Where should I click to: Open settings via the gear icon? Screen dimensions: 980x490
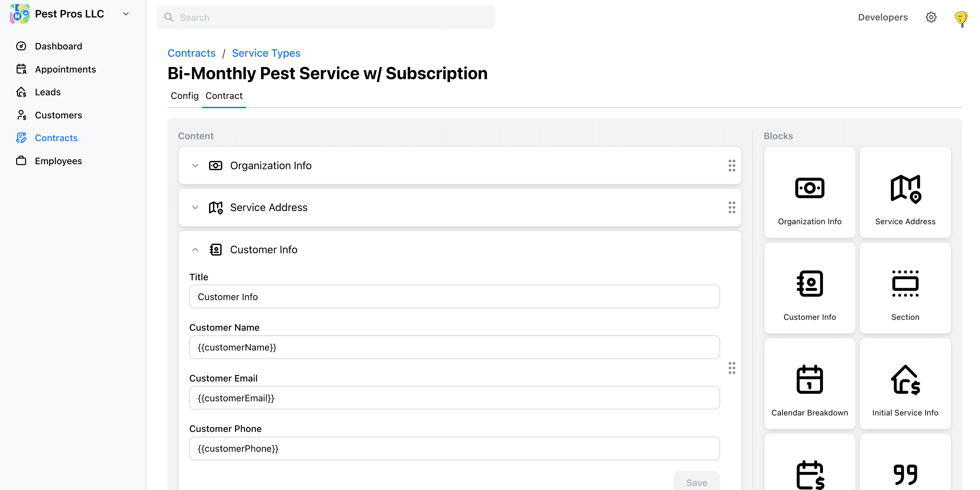931,17
